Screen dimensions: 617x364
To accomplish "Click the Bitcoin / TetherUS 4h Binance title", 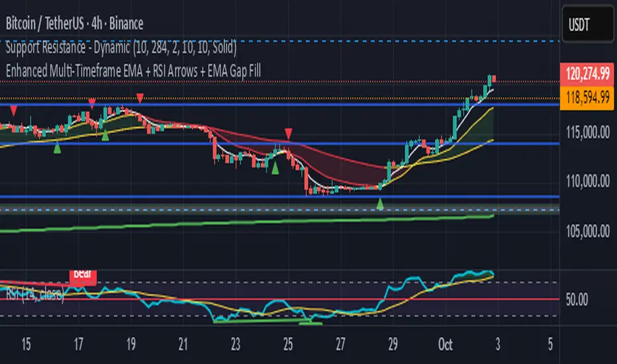I will point(74,24).
